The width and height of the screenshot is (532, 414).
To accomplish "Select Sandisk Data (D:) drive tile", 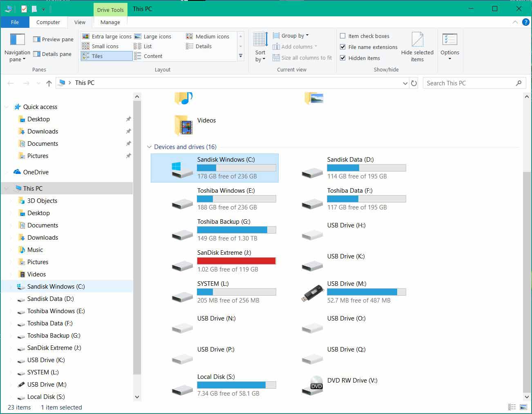I will (x=344, y=168).
